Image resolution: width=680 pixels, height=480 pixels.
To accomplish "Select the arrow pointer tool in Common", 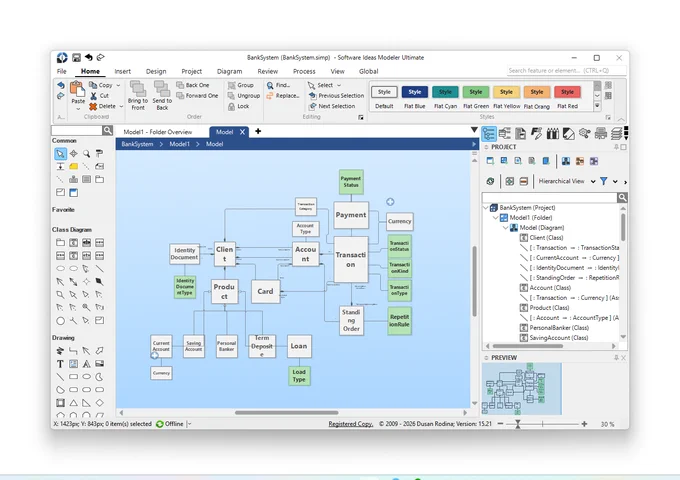I will point(60,153).
